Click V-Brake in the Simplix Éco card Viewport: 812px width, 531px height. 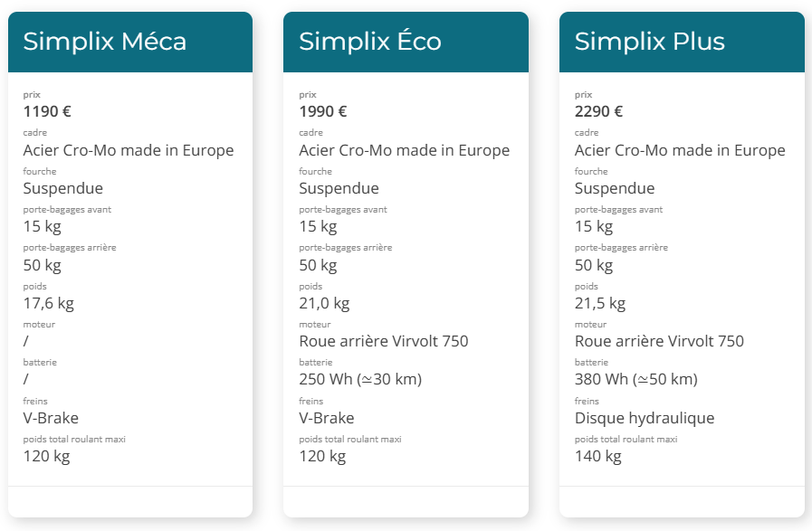(x=327, y=418)
